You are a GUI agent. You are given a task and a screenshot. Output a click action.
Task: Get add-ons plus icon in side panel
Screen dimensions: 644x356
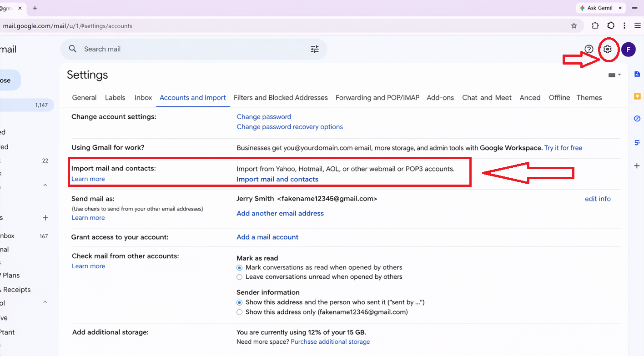click(x=637, y=165)
